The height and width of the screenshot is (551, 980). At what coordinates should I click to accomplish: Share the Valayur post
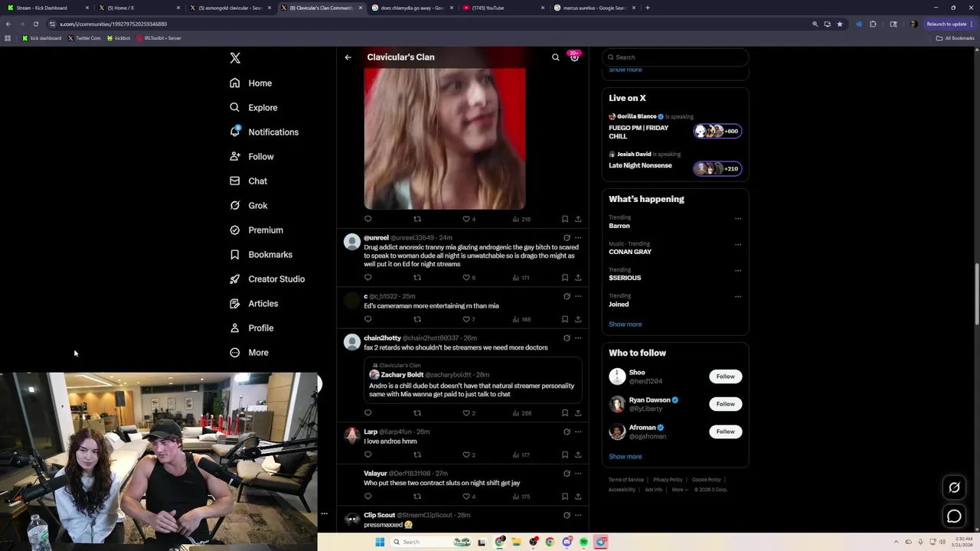click(x=578, y=497)
